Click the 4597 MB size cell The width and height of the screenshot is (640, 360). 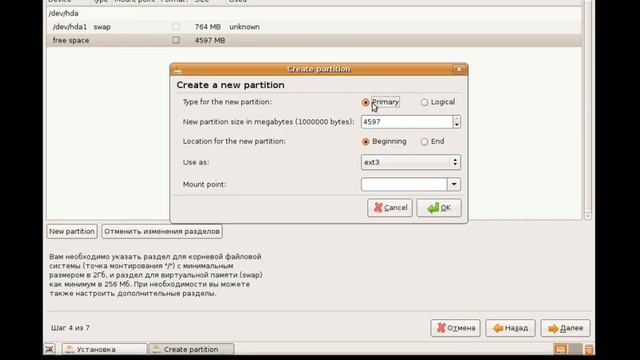point(210,40)
